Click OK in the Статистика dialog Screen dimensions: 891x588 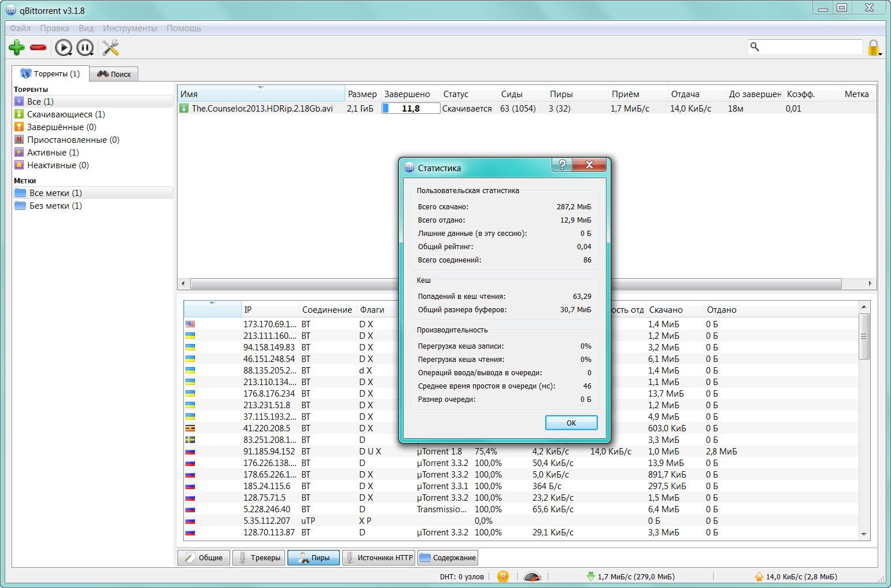(x=571, y=423)
